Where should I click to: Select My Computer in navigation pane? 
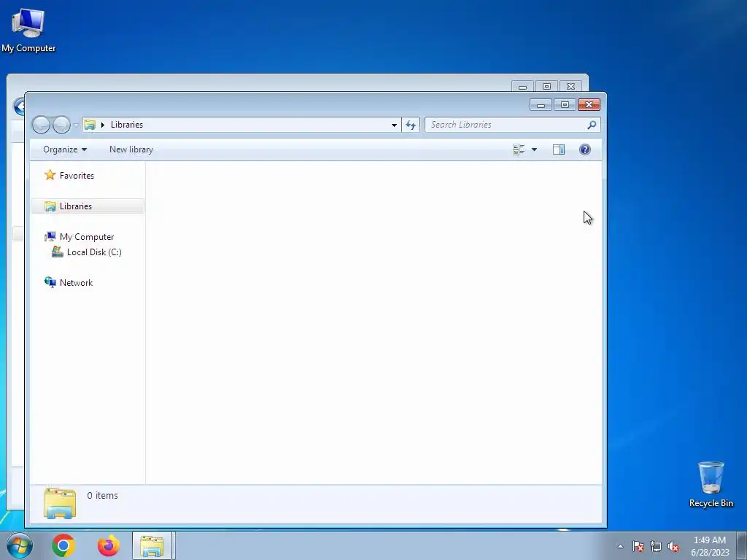tap(87, 237)
